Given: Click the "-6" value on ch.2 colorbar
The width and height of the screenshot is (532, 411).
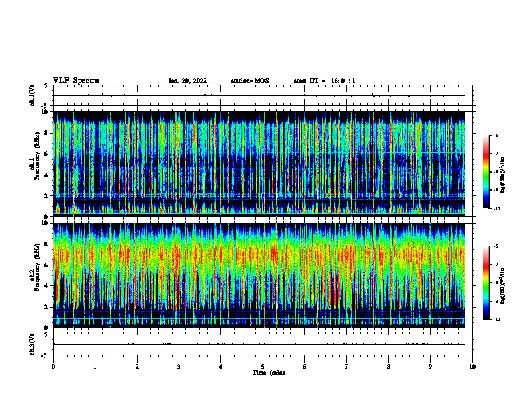Looking at the screenshot, I should point(496,246).
